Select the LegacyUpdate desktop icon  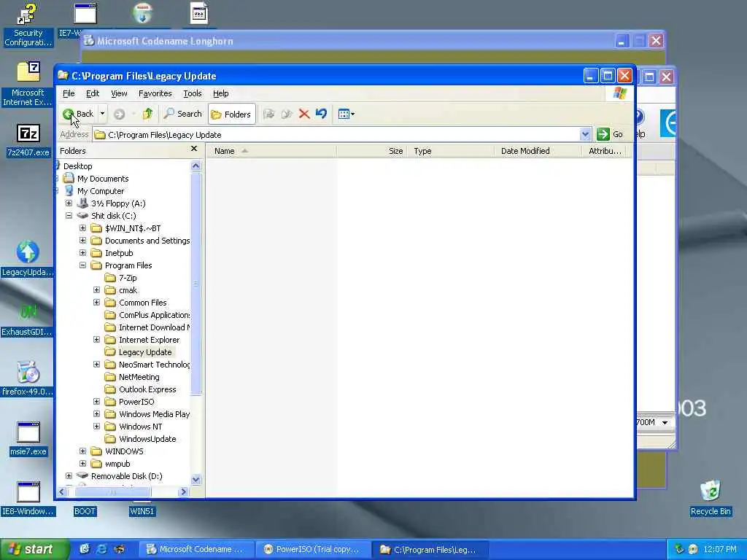(x=28, y=259)
